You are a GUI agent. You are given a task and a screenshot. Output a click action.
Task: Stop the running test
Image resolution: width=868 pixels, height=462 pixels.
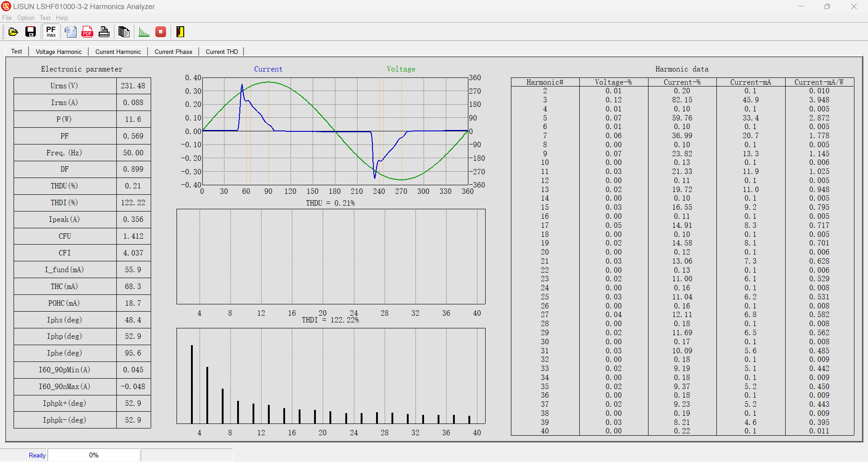[161, 32]
